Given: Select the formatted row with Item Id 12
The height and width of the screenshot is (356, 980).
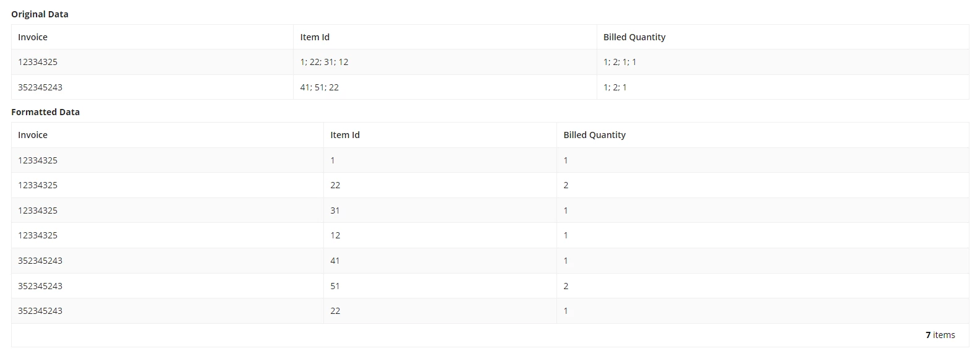Looking at the screenshot, I should (490, 235).
